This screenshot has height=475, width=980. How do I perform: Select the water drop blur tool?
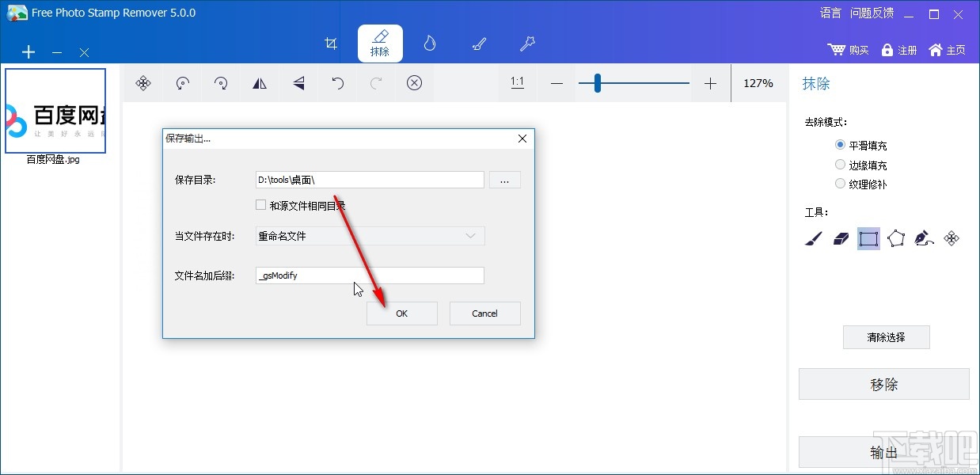click(x=429, y=44)
